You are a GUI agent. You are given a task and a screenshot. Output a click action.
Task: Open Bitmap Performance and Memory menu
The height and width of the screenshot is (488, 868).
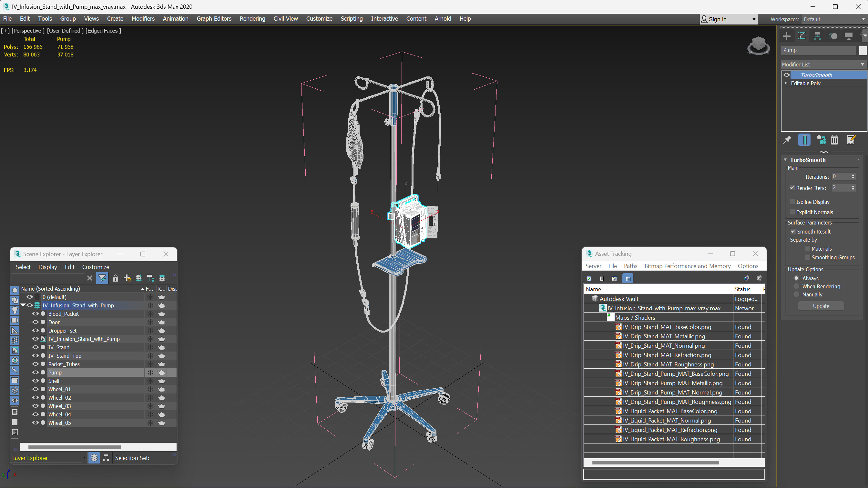click(687, 266)
